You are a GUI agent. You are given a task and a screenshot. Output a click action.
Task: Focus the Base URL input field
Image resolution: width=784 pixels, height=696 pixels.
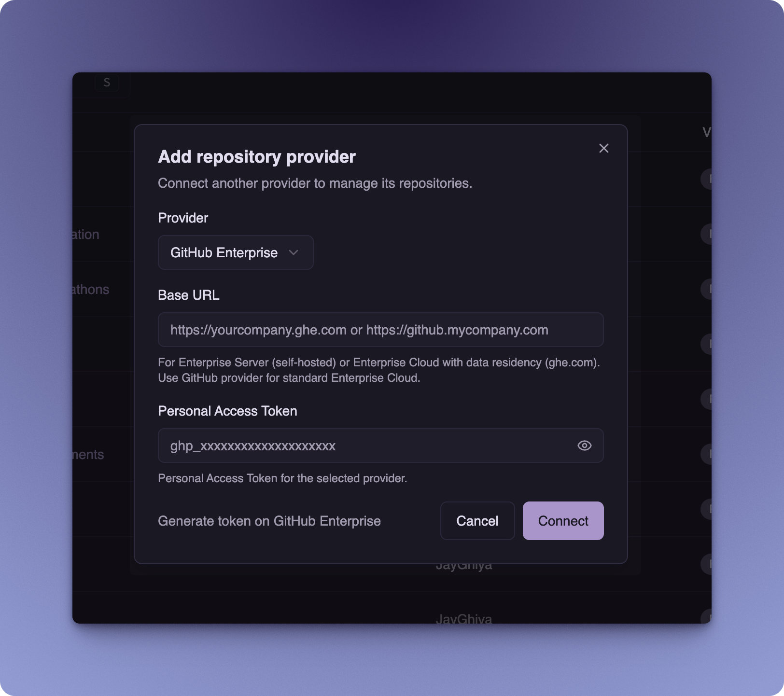380,330
